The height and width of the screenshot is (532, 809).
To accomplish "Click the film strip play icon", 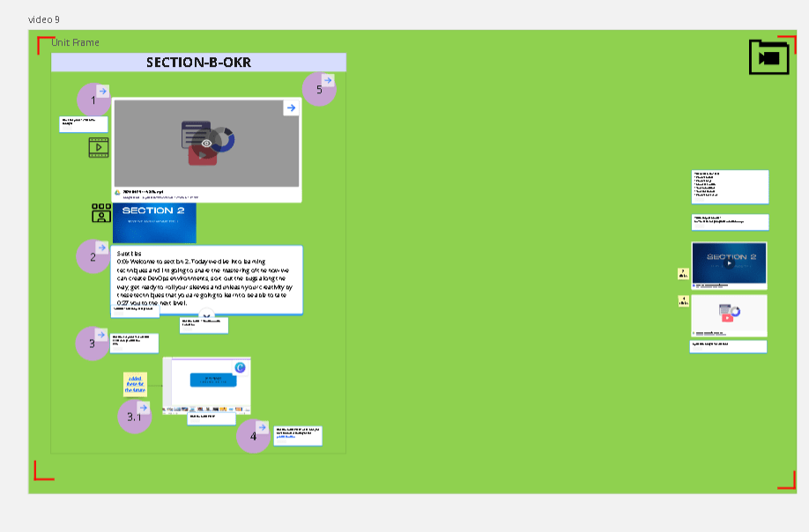I will tap(99, 147).
